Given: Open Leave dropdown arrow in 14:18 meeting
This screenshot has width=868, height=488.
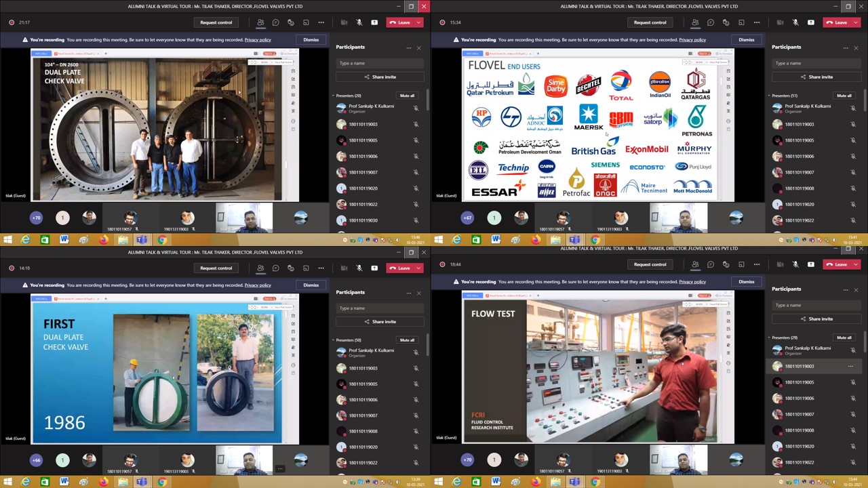Looking at the screenshot, I should 418,268.
